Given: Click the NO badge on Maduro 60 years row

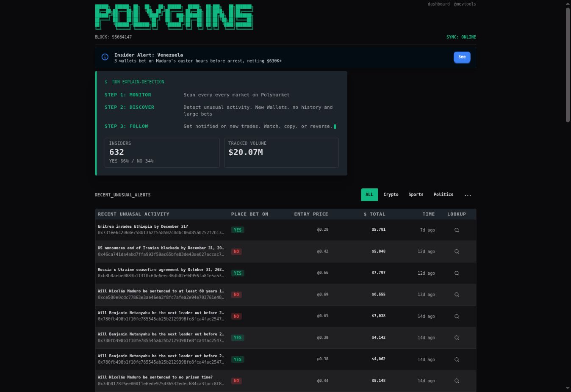Looking at the screenshot, I should [236, 295].
